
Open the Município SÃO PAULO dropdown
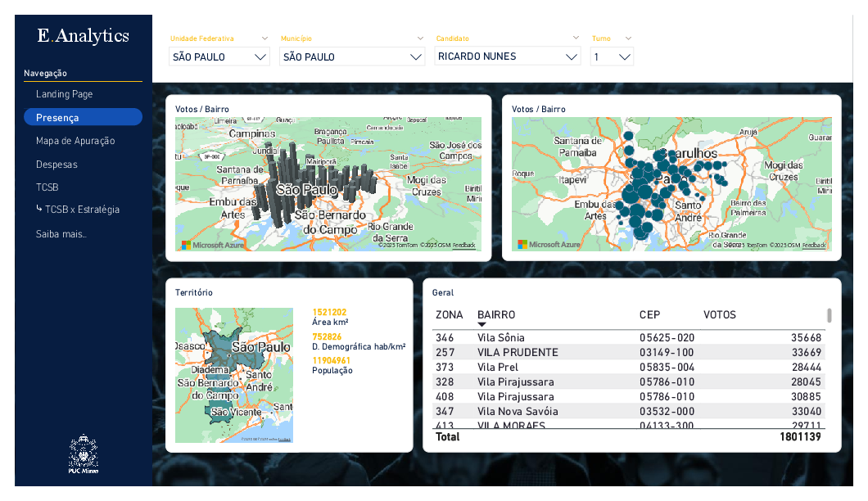tap(352, 56)
